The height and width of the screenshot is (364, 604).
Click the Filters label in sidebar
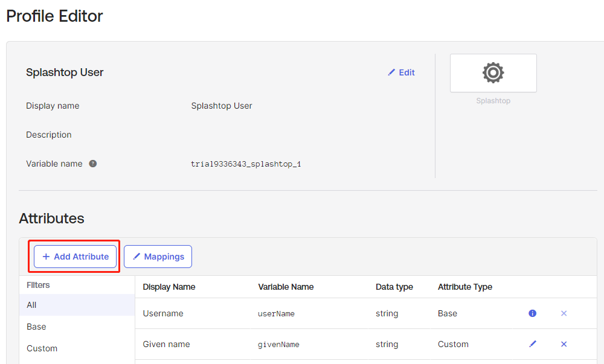(38, 285)
